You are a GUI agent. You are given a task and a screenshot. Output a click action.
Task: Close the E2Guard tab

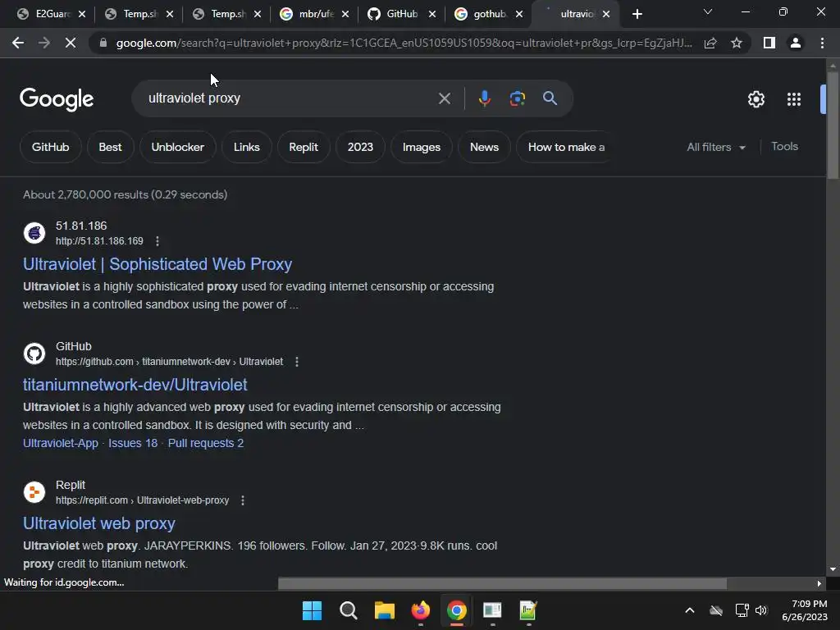click(x=82, y=15)
